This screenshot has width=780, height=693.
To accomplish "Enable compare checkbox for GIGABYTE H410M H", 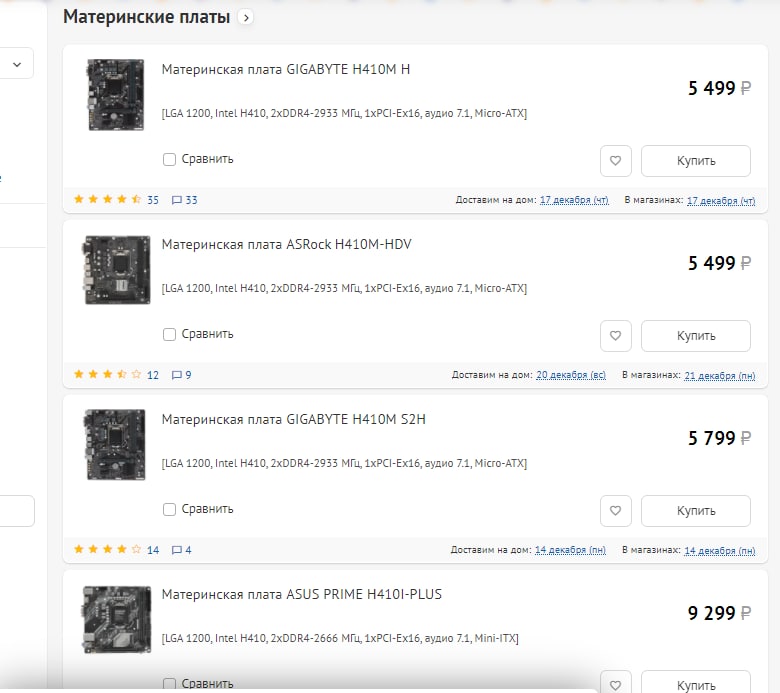I will pyautogui.click(x=169, y=159).
